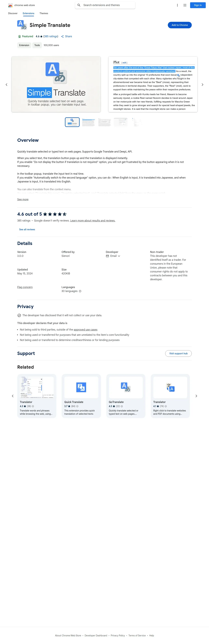The height and width of the screenshot is (644, 209).
Task: Click the Chrome Web Store rainbow logo
Action: 11,5
